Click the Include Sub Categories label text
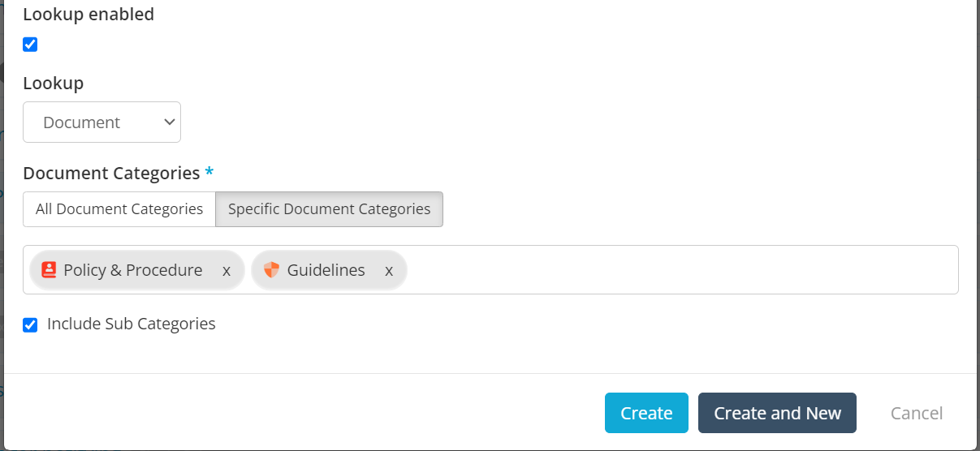The image size is (980, 451). pyautogui.click(x=132, y=324)
